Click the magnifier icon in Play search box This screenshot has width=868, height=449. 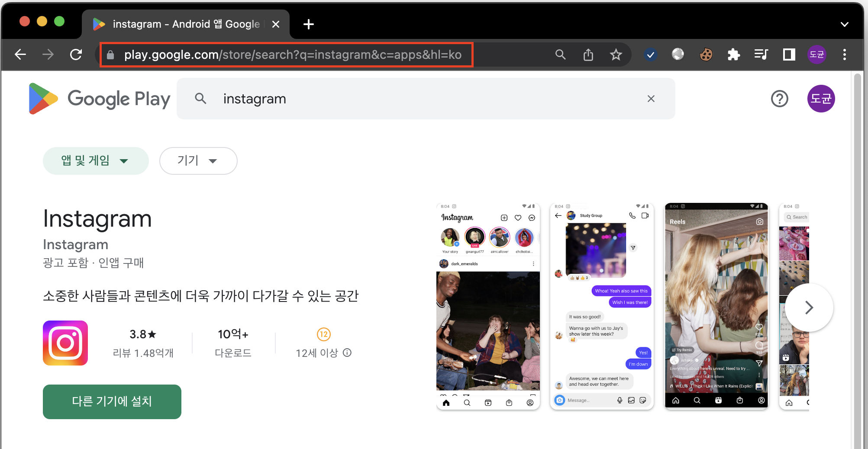tap(200, 99)
